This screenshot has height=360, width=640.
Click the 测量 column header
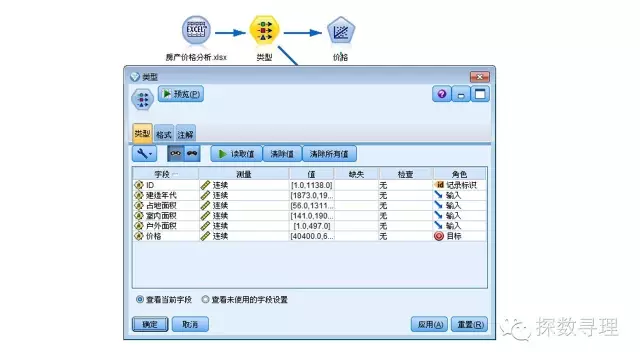pyautogui.click(x=244, y=174)
